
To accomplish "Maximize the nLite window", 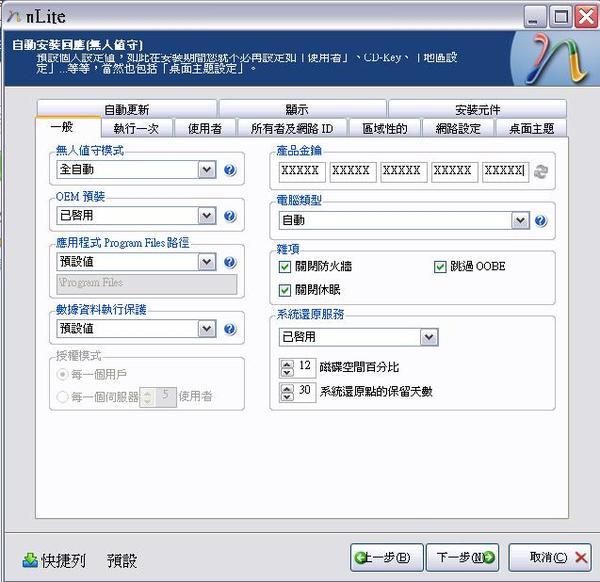I will [x=561, y=16].
